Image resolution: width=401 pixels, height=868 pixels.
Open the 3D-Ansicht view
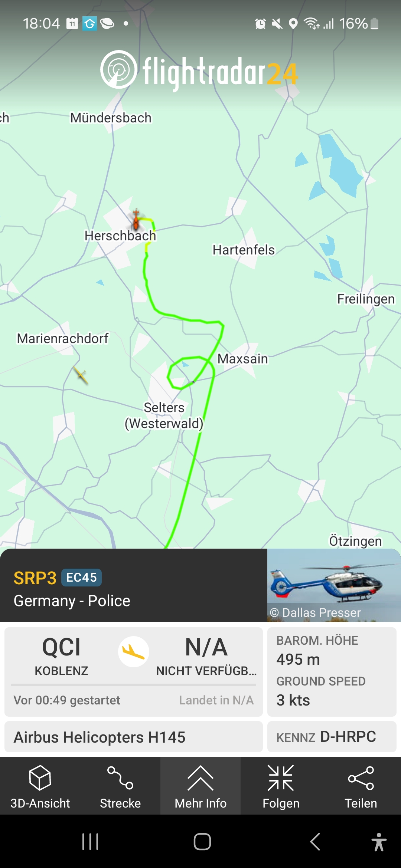click(x=40, y=786)
